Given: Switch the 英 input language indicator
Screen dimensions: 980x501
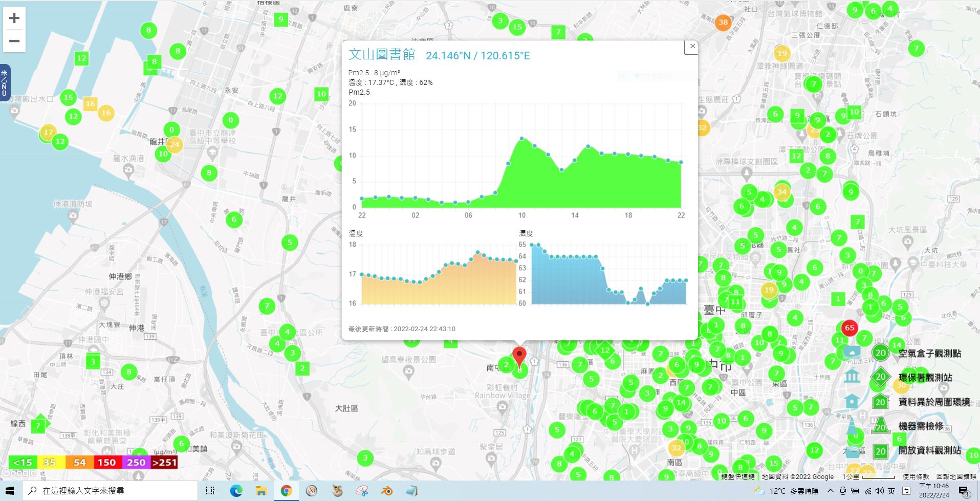Looking at the screenshot, I should 891,491.
